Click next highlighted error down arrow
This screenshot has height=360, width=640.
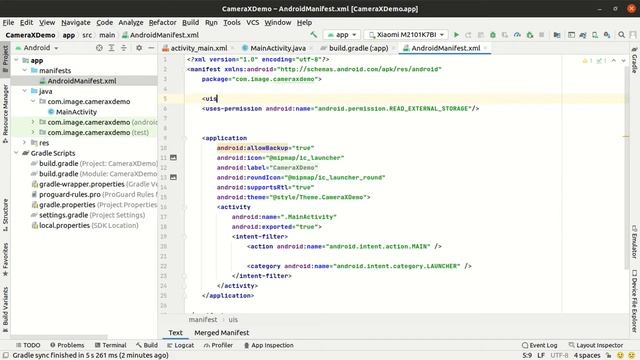coord(623,60)
